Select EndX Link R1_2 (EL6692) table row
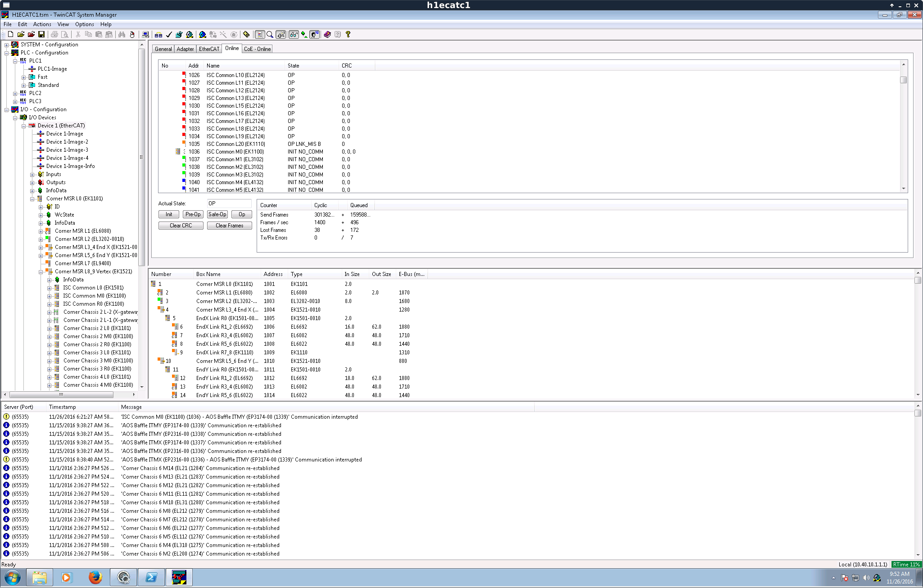The width and height of the screenshot is (923, 588). coord(288,327)
